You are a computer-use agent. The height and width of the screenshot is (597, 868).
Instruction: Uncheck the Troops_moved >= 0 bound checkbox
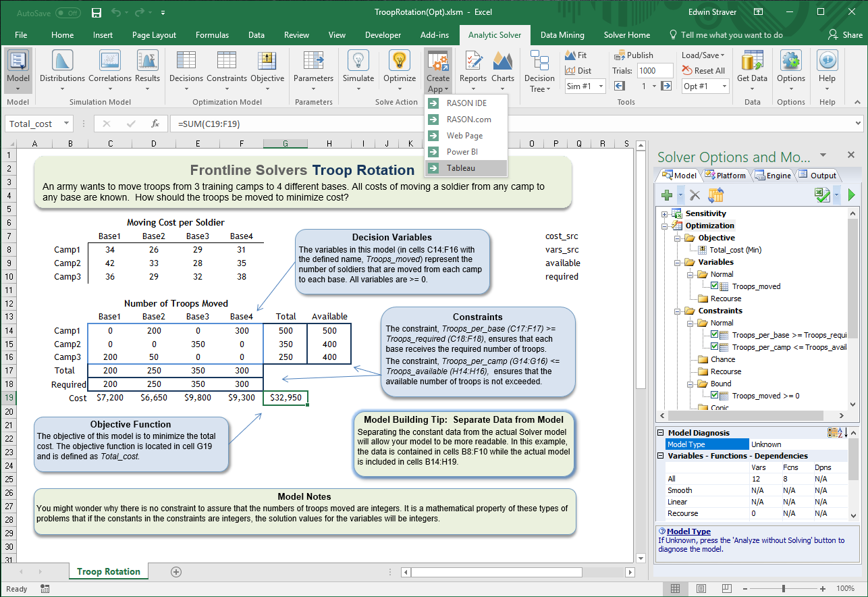(x=715, y=396)
